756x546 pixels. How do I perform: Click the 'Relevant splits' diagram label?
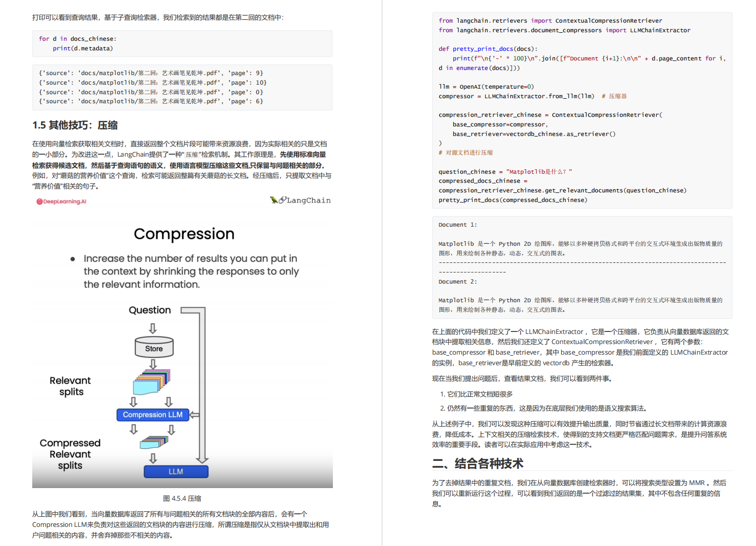pos(71,386)
